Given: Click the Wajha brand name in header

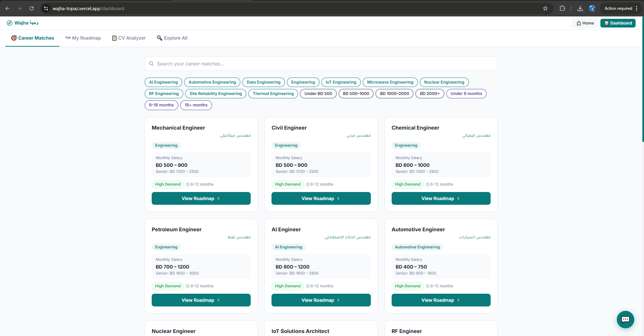Looking at the screenshot, I should [x=27, y=23].
